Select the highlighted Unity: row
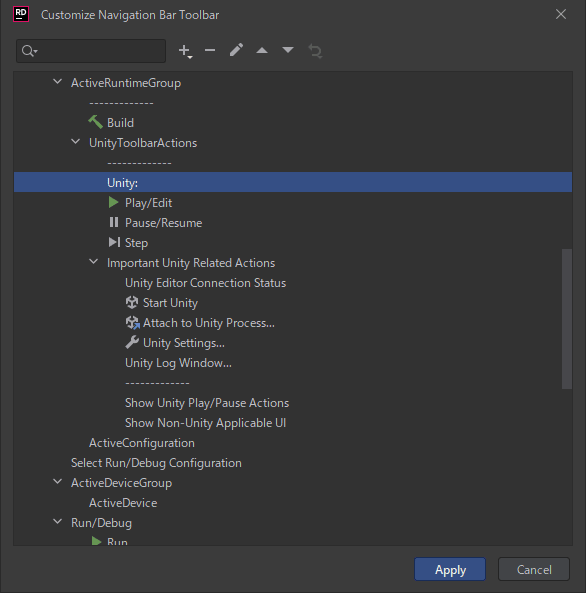Screen dimensions: 586x593 (x=293, y=182)
